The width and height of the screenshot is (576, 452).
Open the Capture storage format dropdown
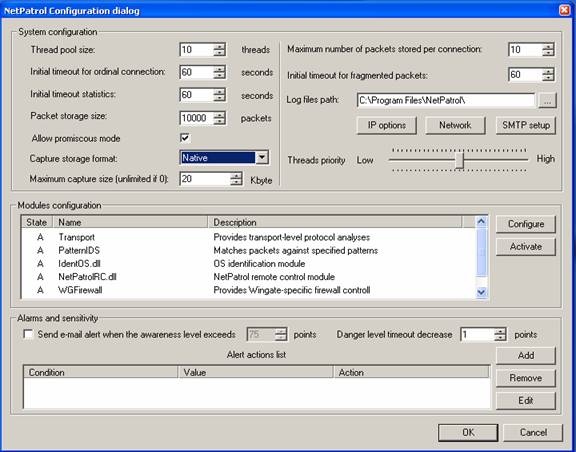coord(262,158)
